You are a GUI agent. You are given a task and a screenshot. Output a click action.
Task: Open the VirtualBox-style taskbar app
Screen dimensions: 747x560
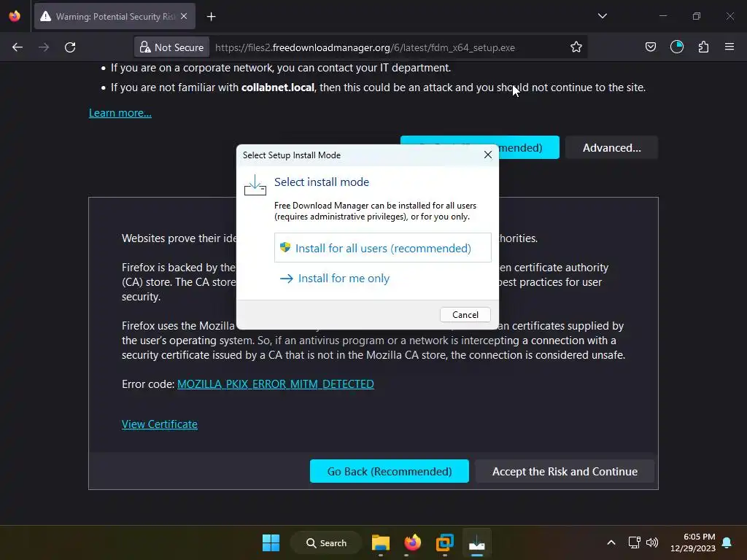[x=444, y=542]
